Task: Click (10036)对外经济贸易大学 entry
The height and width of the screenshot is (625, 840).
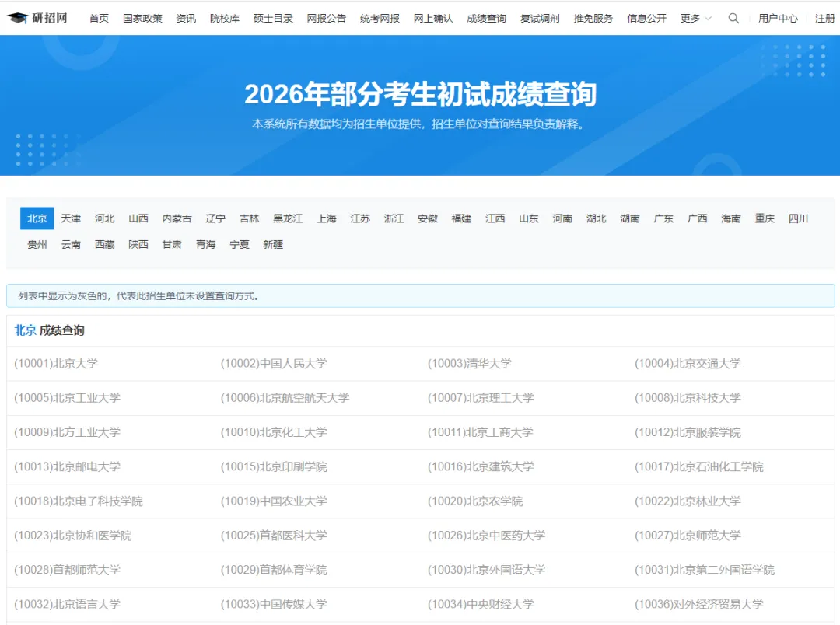Action: [699, 603]
